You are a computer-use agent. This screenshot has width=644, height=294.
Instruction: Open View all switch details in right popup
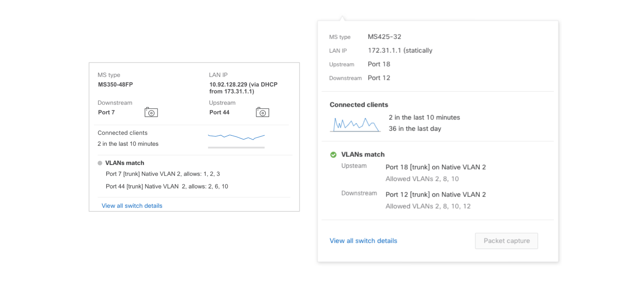(363, 241)
